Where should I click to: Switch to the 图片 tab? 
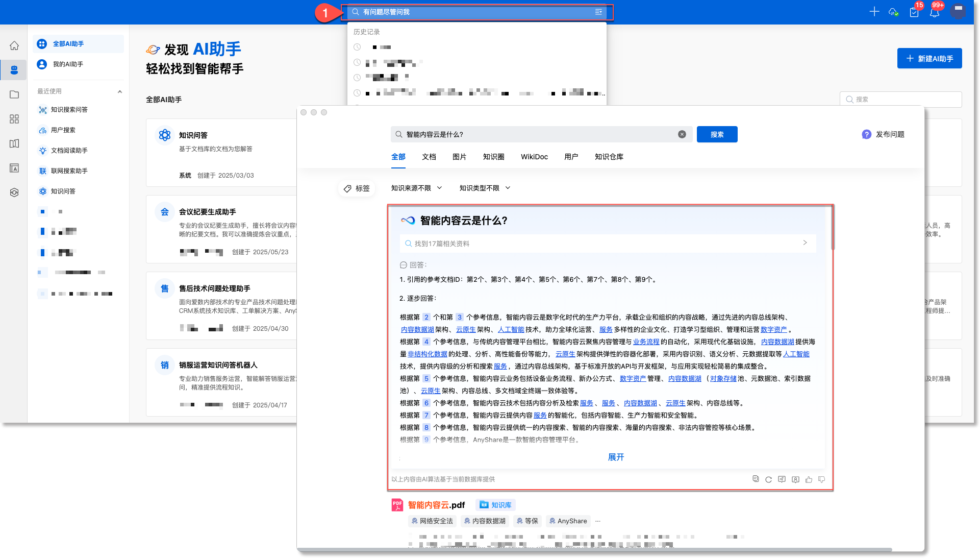[x=460, y=157]
